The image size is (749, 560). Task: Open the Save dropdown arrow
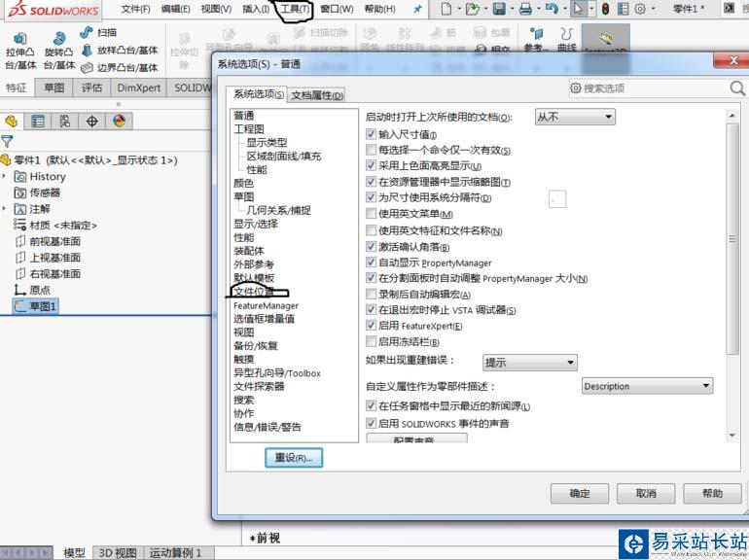click(512, 9)
